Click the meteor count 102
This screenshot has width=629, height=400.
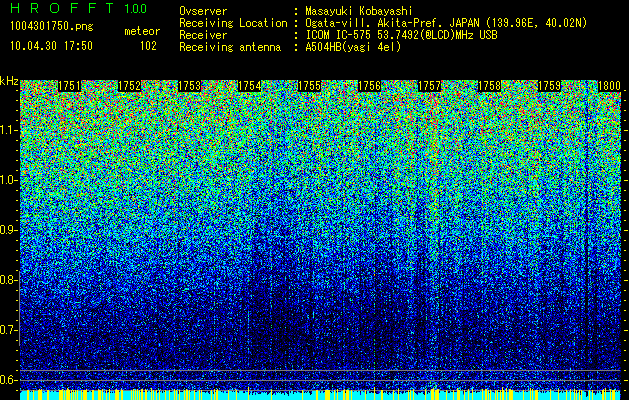click(x=148, y=46)
